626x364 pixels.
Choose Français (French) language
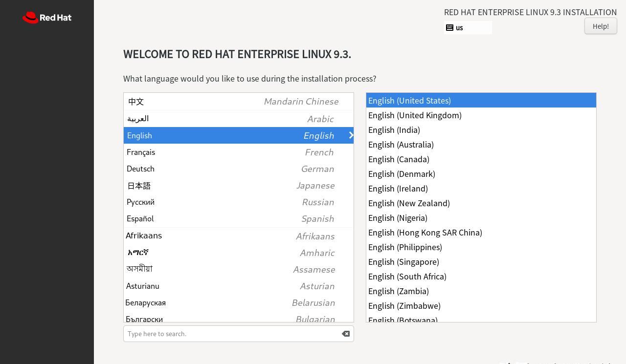pyautogui.click(x=239, y=152)
